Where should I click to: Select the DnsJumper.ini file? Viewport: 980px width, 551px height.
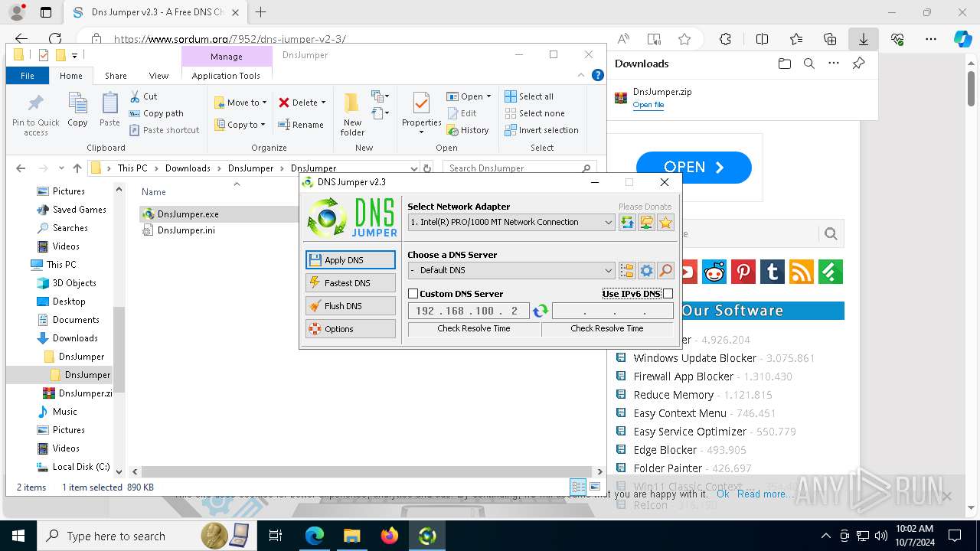186,230
